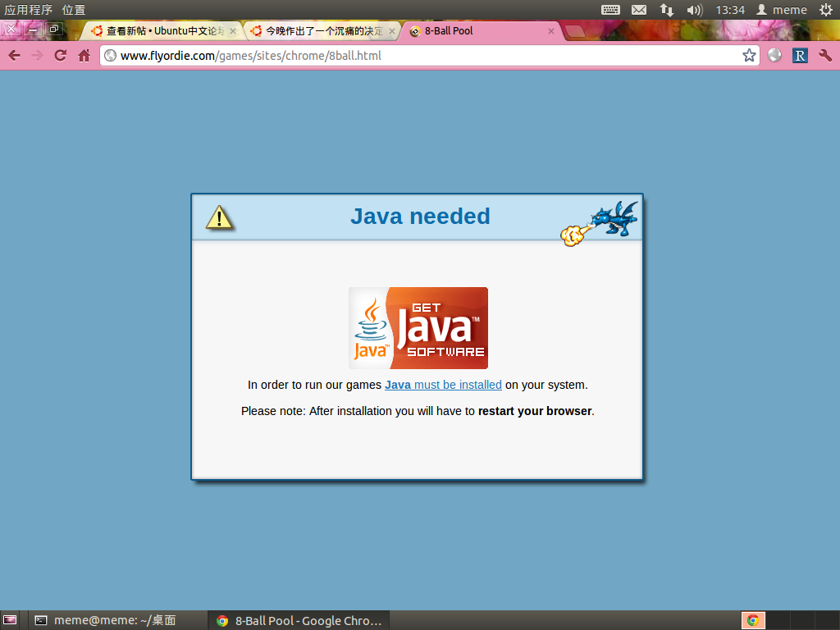
Task: Close the 查看新帖 Ubuntu forum tab
Action: click(x=232, y=32)
